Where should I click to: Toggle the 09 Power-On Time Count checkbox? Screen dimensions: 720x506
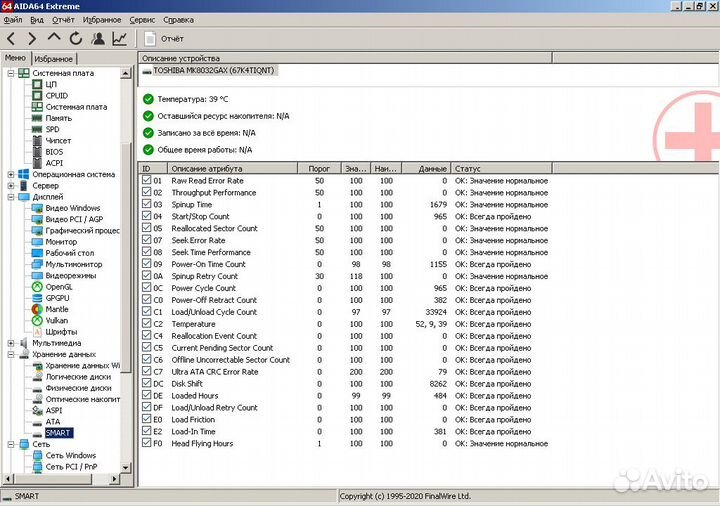146,263
